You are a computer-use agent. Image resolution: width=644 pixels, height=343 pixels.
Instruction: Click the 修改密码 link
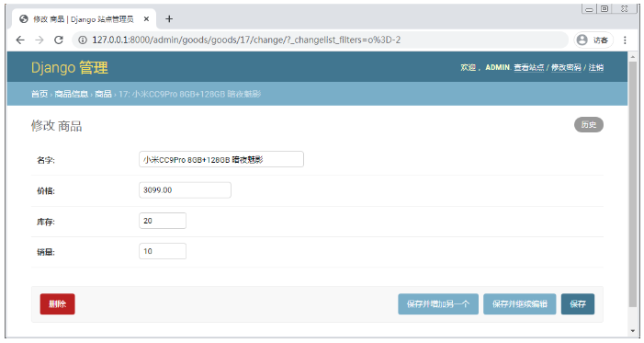coord(566,67)
